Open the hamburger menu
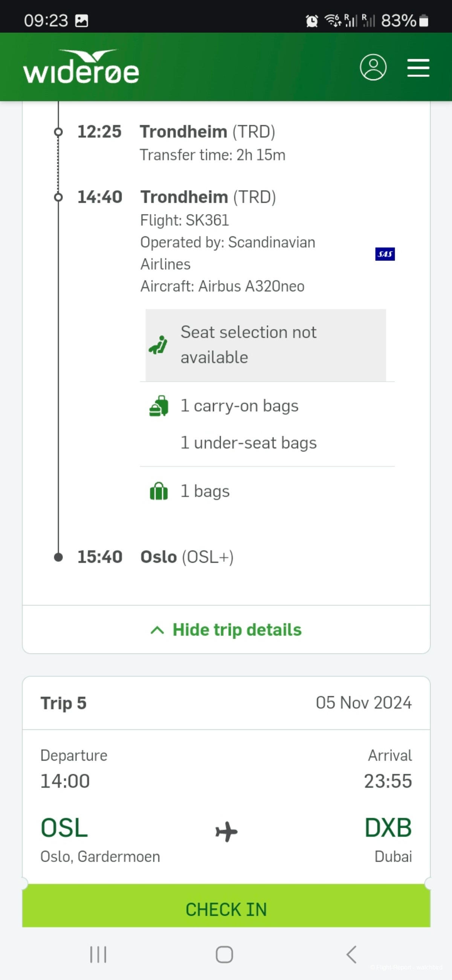 pos(418,68)
